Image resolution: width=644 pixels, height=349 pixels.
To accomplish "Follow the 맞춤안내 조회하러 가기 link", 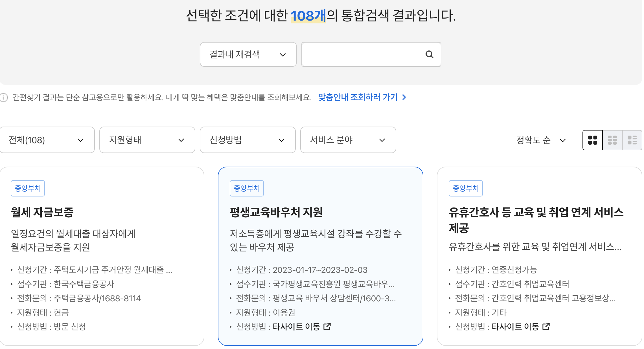I will [x=357, y=98].
